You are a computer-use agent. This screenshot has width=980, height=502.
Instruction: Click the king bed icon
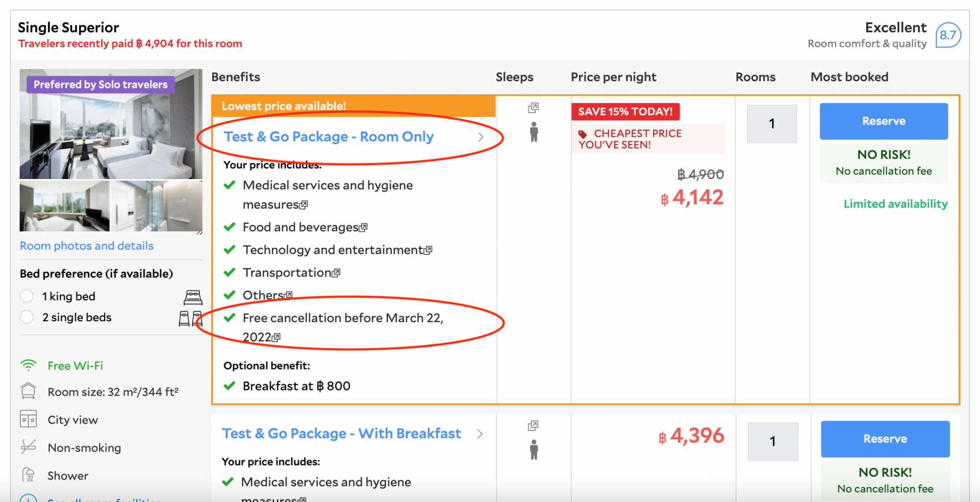coord(193,297)
